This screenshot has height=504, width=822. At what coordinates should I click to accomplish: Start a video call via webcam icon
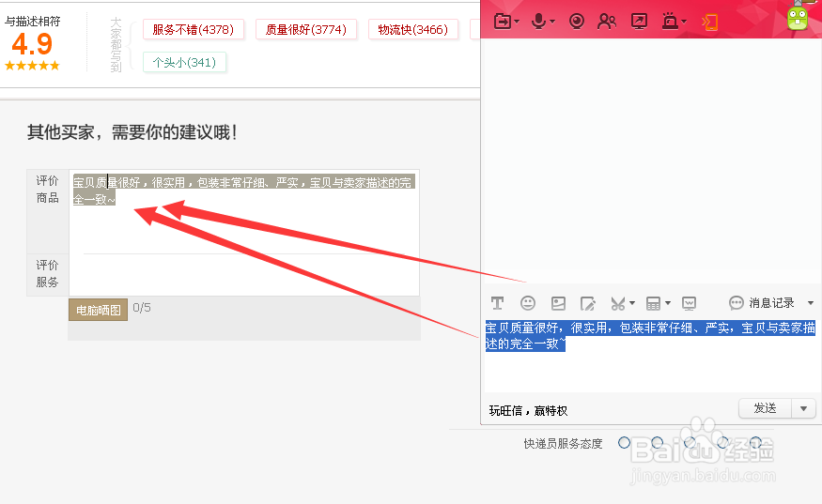pyautogui.click(x=577, y=21)
